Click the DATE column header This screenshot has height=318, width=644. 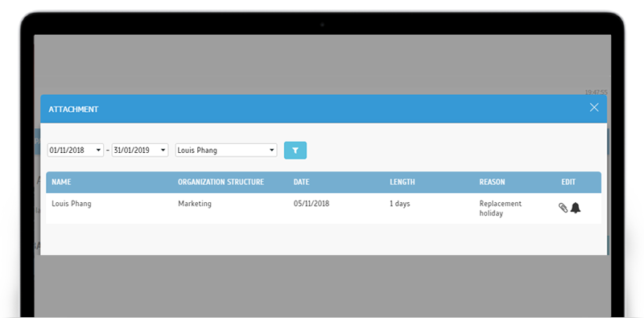[x=301, y=182]
